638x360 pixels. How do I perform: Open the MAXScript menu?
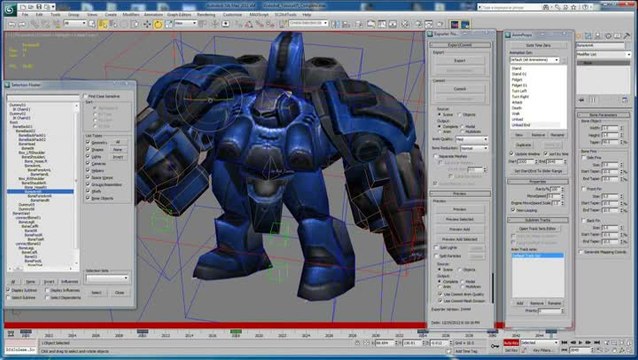pyautogui.click(x=259, y=15)
